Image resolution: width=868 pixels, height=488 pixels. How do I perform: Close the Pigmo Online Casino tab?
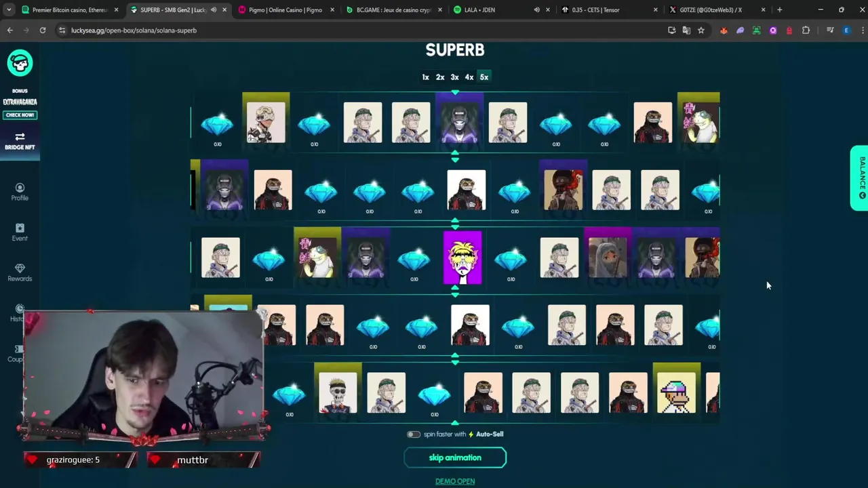[332, 10]
